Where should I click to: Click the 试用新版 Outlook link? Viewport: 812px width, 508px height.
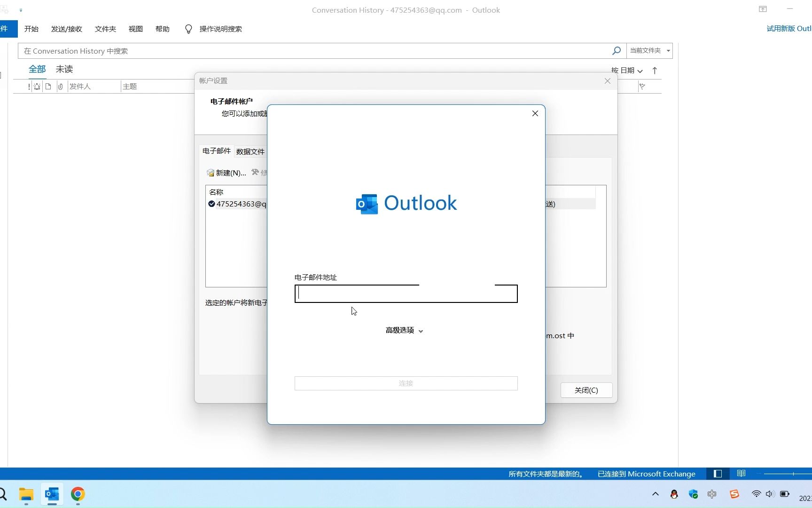(789, 29)
